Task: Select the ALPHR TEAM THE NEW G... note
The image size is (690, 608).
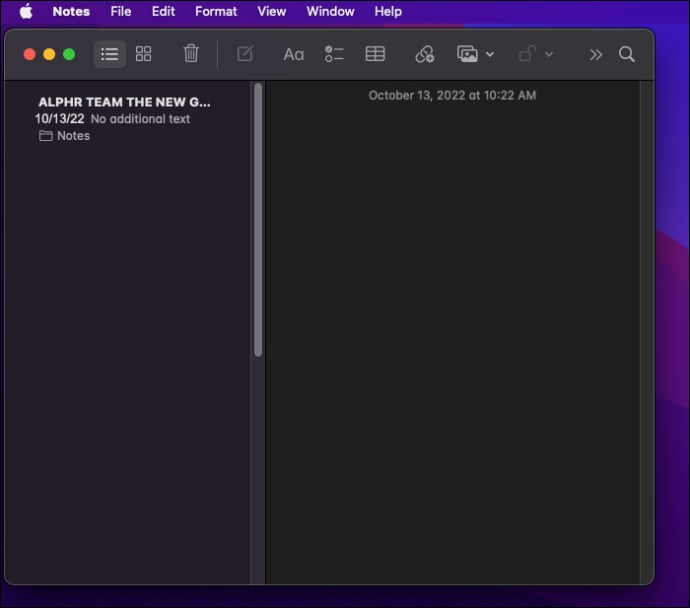Action: 125,102
